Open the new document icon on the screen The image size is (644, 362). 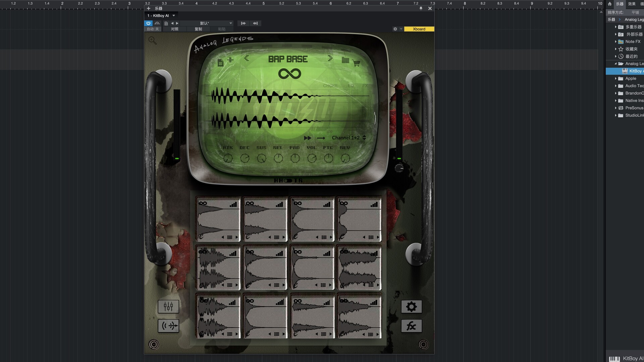coord(220,63)
